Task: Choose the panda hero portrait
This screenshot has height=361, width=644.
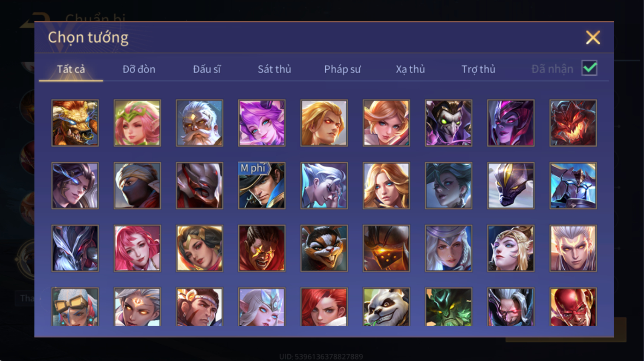Action: 386,307
